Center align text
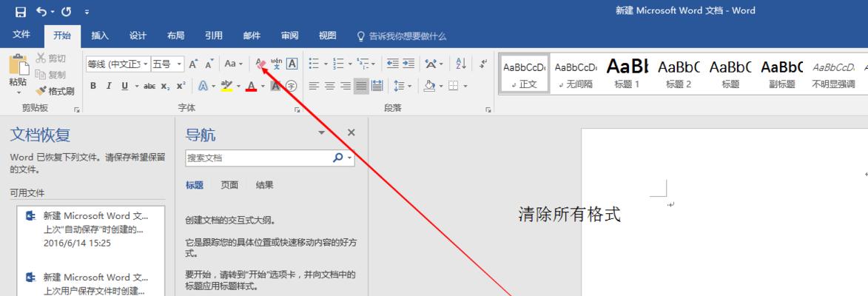The height and width of the screenshot is (296, 868). coord(330,86)
